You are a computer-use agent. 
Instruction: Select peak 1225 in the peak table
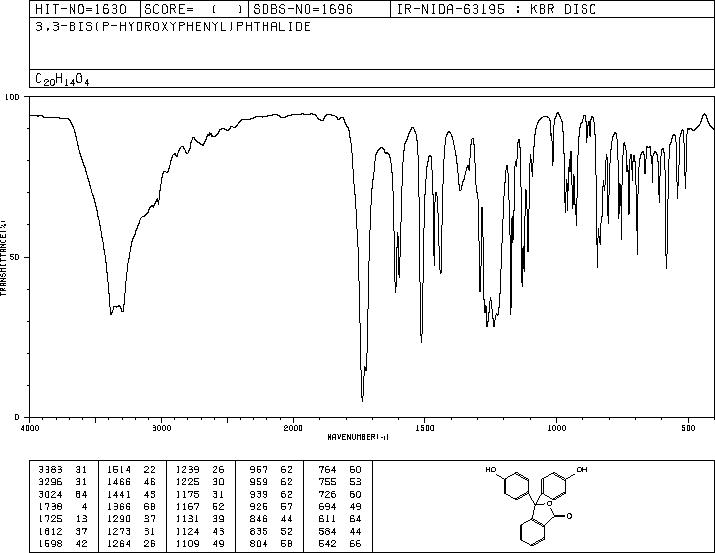click(x=187, y=482)
